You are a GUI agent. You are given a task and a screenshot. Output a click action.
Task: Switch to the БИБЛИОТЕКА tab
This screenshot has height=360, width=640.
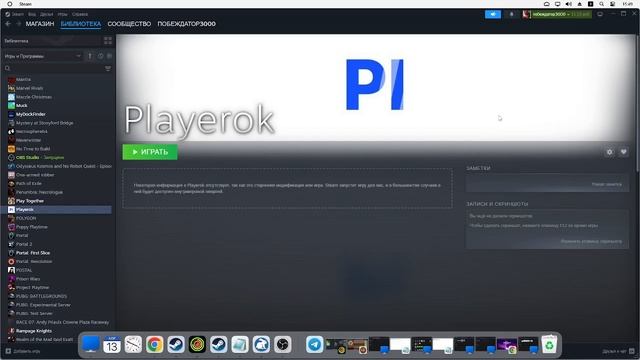coord(81,24)
